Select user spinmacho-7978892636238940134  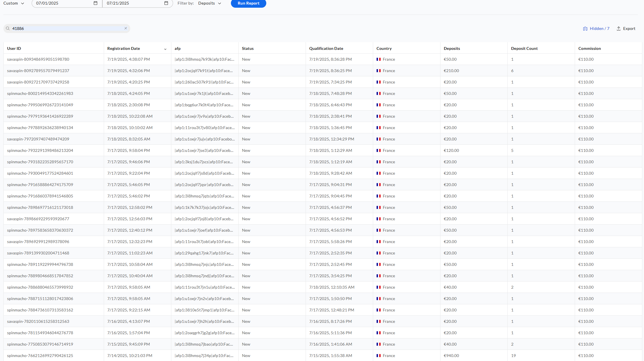point(40,128)
